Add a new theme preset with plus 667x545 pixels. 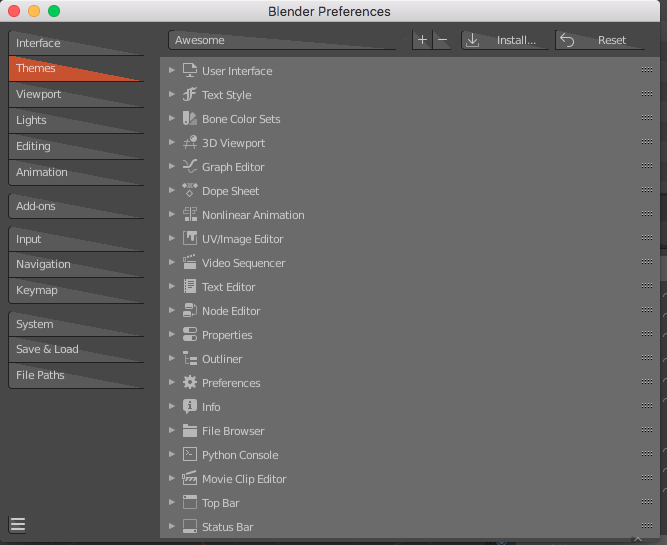(422, 40)
